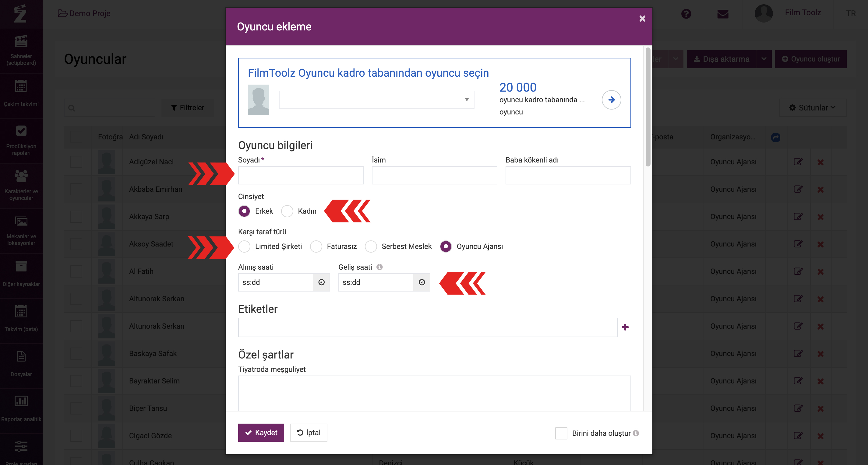Image resolution: width=868 pixels, height=465 pixels.
Task: Click the Film Toolz user avatar
Action: point(764,13)
